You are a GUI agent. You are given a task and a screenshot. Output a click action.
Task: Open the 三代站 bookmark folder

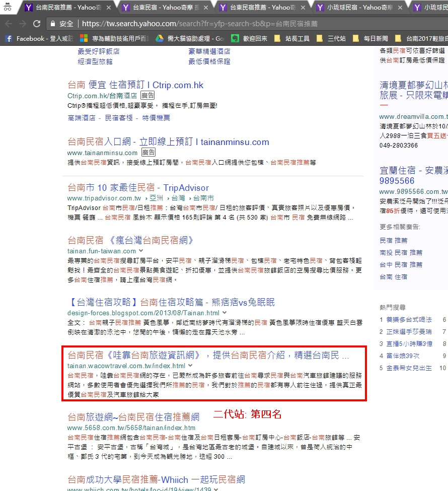331,38
